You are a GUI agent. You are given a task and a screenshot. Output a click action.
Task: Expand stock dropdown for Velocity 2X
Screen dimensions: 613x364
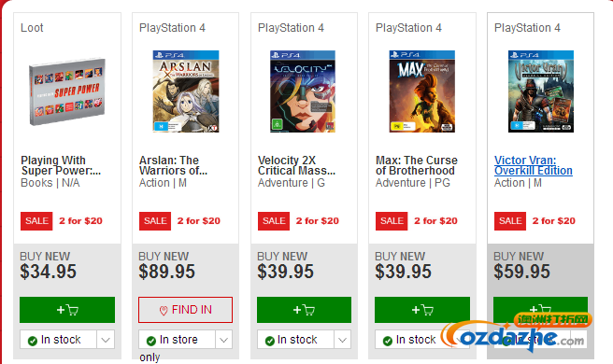[342, 340]
